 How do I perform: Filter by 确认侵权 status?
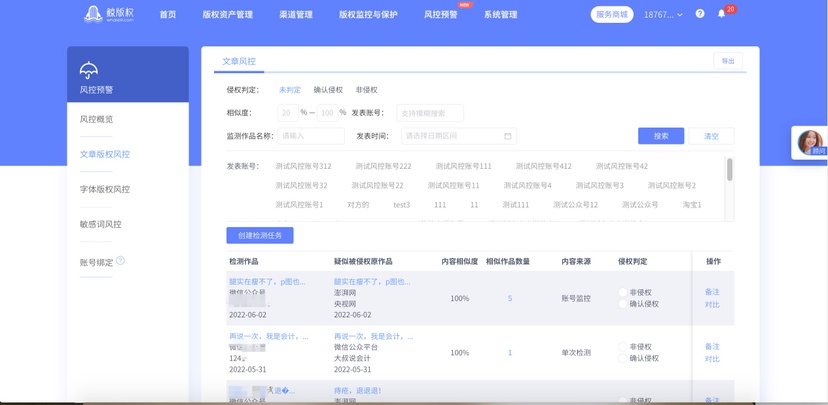click(x=328, y=90)
